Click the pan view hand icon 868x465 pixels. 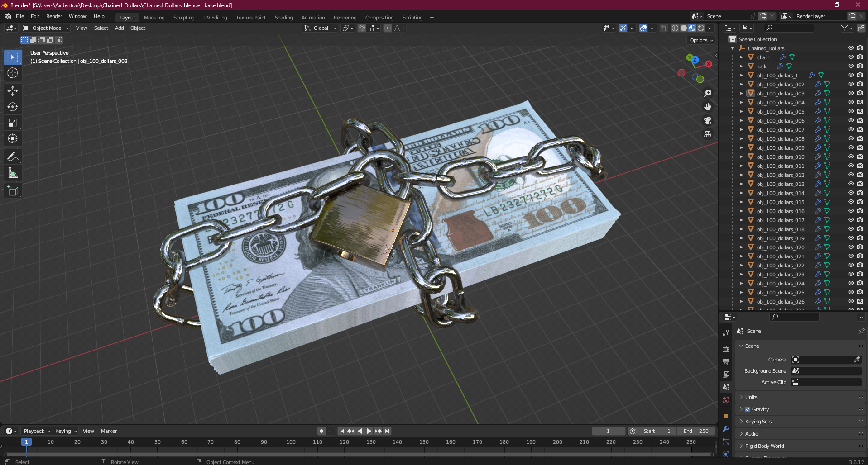coord(708,107)
